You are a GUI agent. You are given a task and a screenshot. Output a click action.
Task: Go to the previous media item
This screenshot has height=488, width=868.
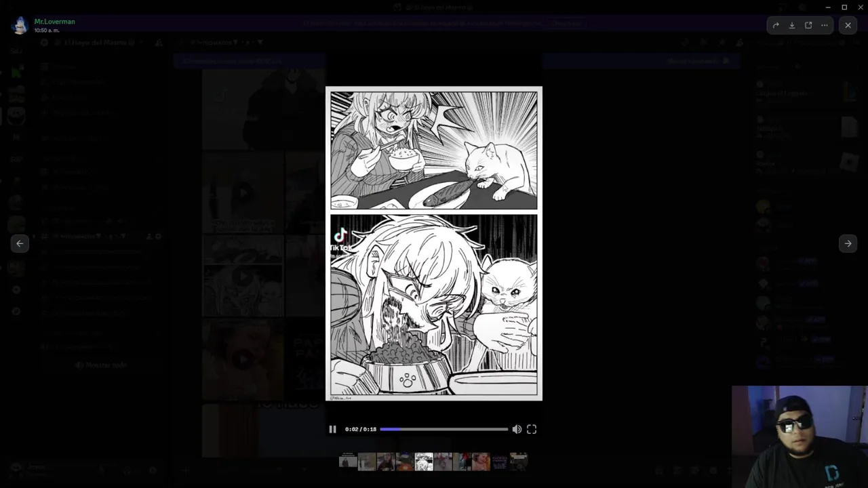20,243
